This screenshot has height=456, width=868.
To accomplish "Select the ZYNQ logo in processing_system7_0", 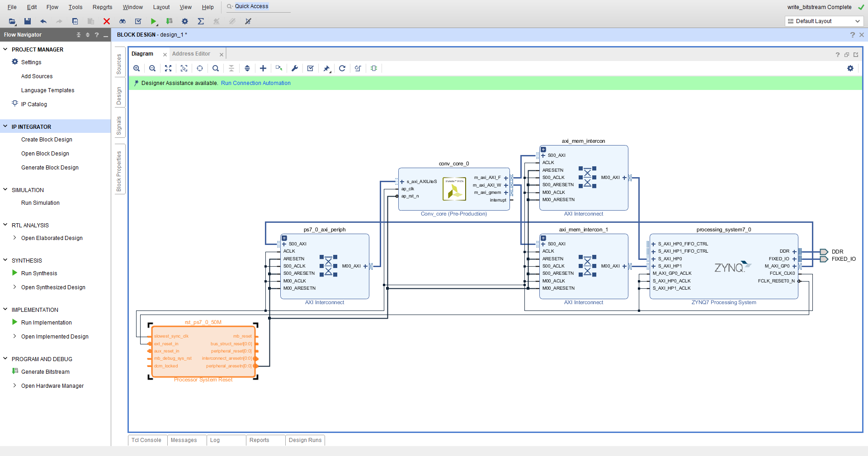I will 732,267.
